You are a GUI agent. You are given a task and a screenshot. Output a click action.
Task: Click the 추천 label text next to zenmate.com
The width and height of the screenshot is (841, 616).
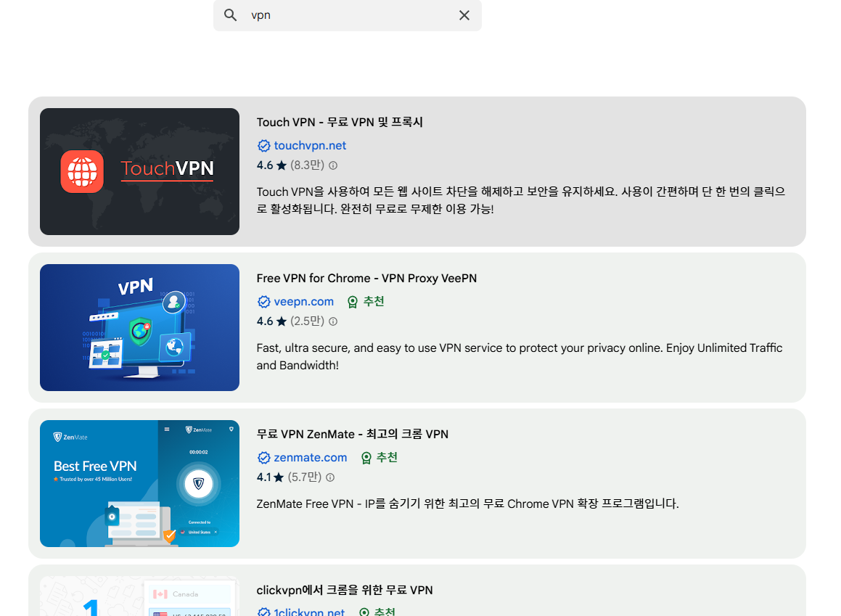click(x=387, y=458)
